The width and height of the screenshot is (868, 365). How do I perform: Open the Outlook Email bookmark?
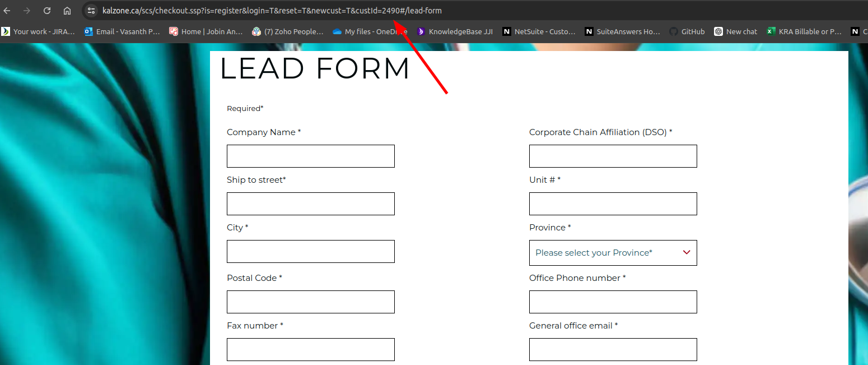point(122,32)
